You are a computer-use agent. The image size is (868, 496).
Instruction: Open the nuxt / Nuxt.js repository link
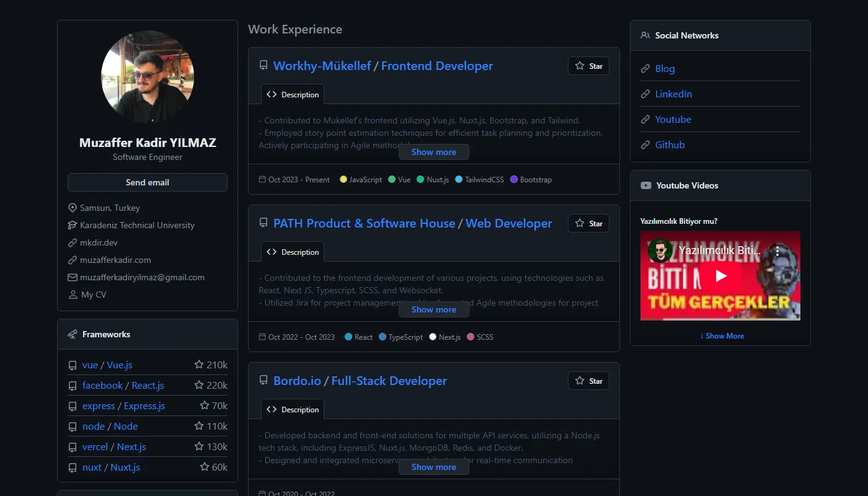pos(111,467)
